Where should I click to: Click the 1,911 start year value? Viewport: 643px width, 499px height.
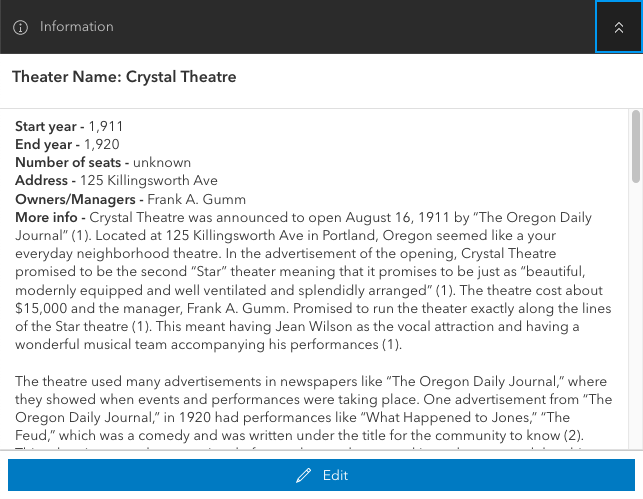[106, 127]
